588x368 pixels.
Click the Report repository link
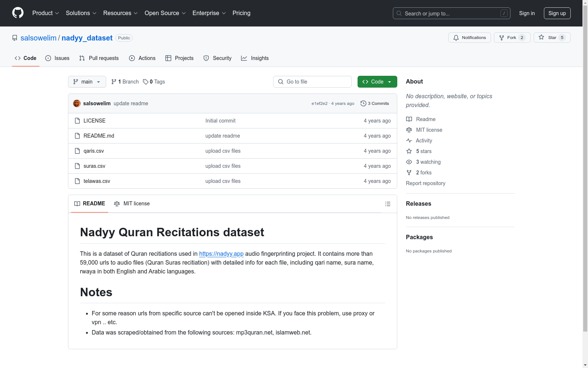[x=426, y=183]
